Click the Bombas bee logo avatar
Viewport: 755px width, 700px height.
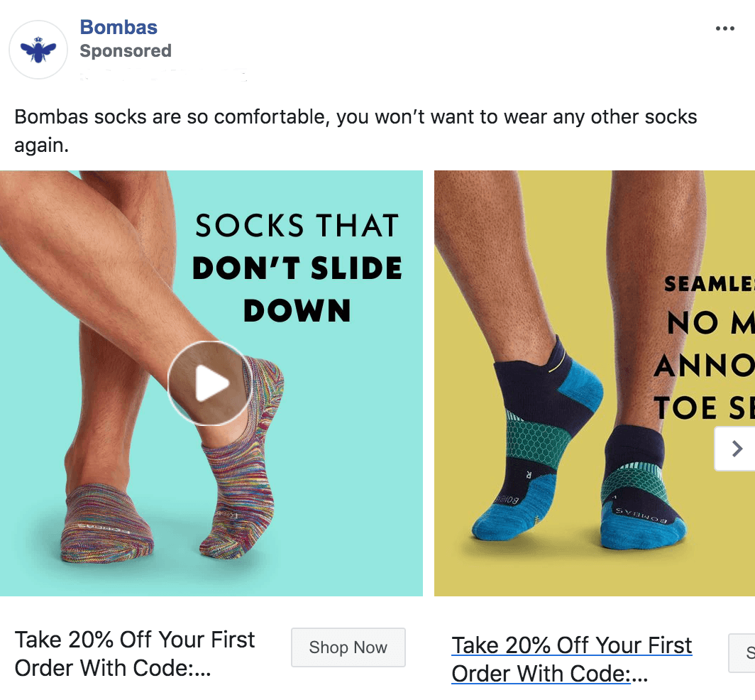37,49
